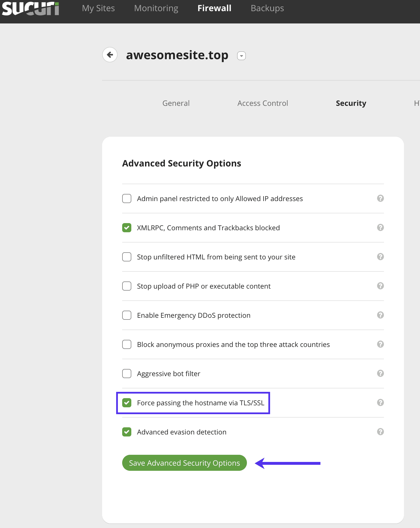
Task: Expand the awesomesite.top site dropdown
Action: (241, 56)
